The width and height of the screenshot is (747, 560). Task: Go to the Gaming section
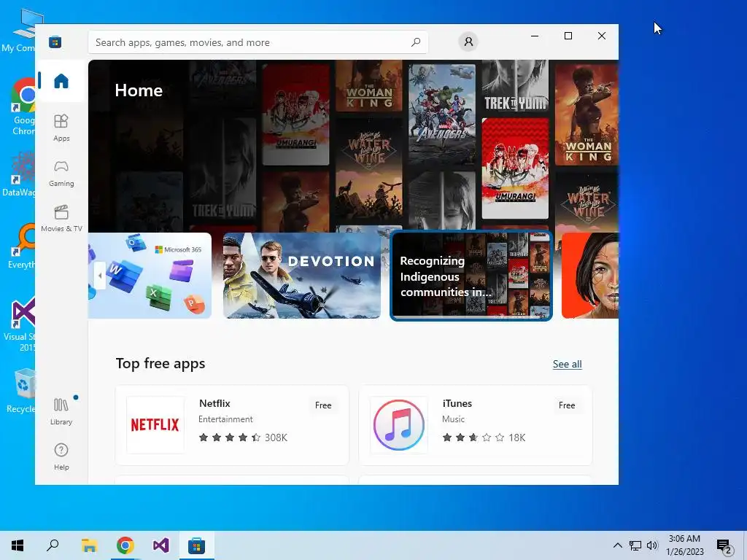[61, 174]
